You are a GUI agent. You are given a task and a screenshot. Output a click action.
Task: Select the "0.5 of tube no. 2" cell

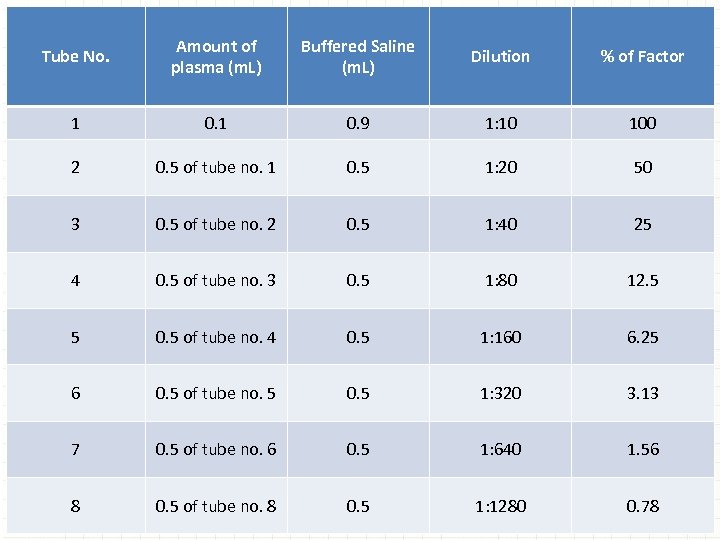[215, 224]
